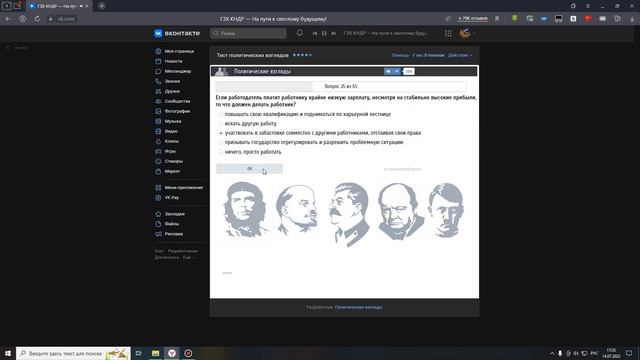Open the profile avatar menu

(467, 33)
